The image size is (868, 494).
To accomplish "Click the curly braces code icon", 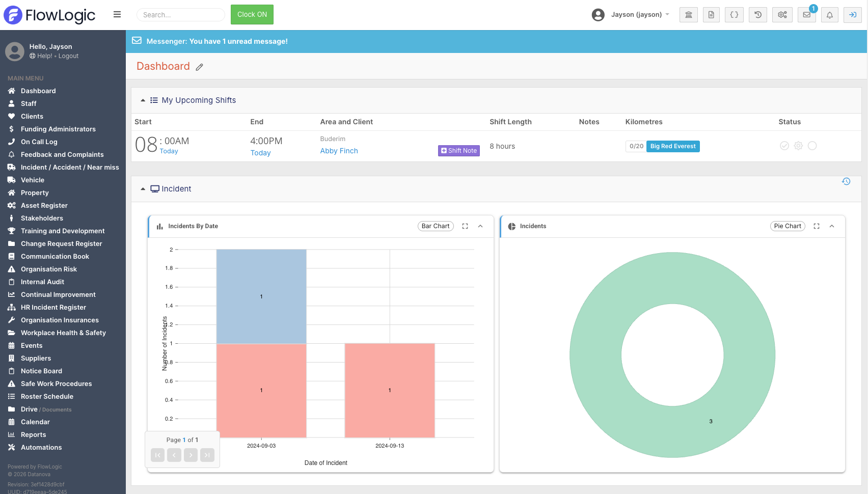I will pyautogui.click(x=734, y=15).
